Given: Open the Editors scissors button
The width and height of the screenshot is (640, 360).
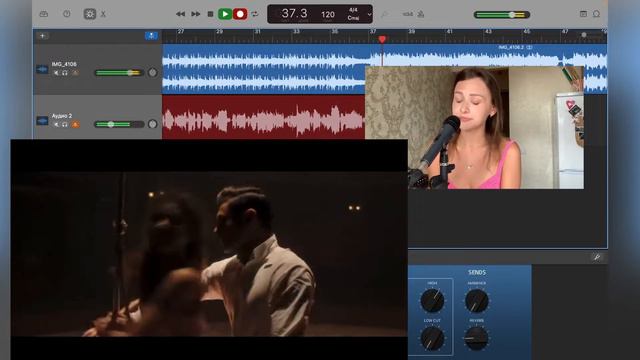Looking at the screenshot, I should 103,14.
